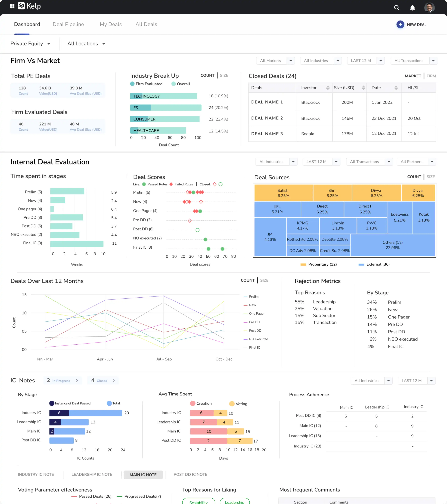Go to the Dashboard tab
Screen dimensions: 447x504
27,24
